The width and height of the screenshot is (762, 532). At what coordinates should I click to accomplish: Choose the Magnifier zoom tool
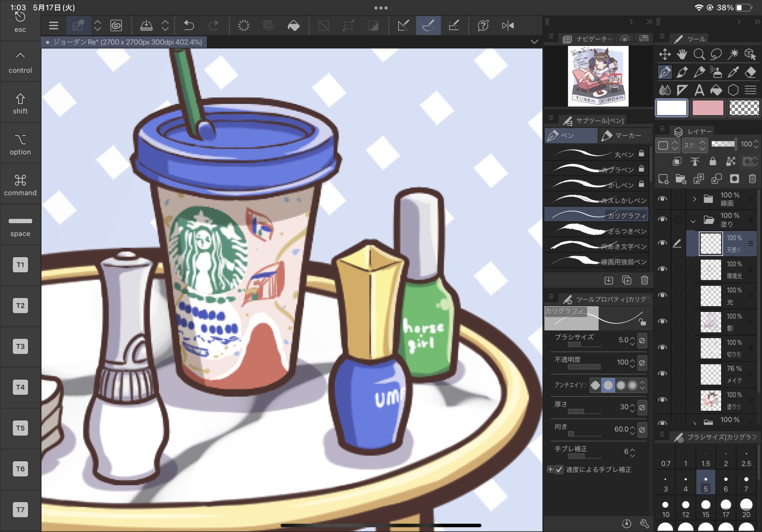pyautogui.click(x=699, y=54)
